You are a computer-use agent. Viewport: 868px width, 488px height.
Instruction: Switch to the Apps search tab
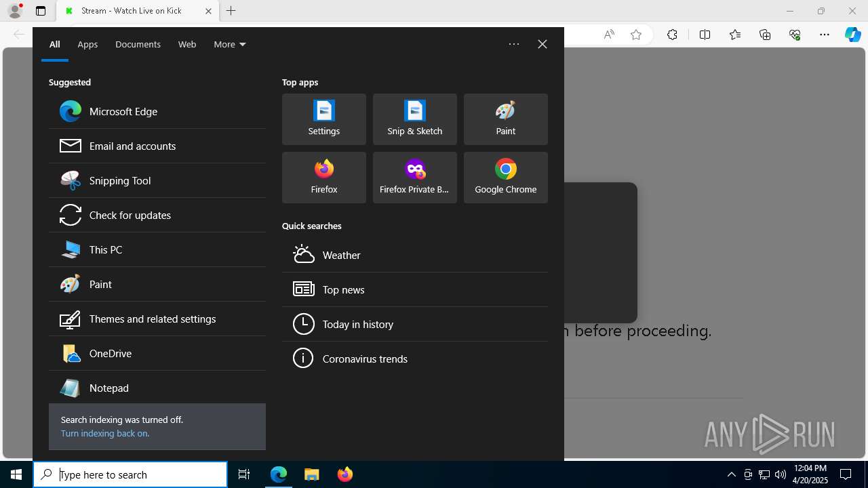coord(87,44)
